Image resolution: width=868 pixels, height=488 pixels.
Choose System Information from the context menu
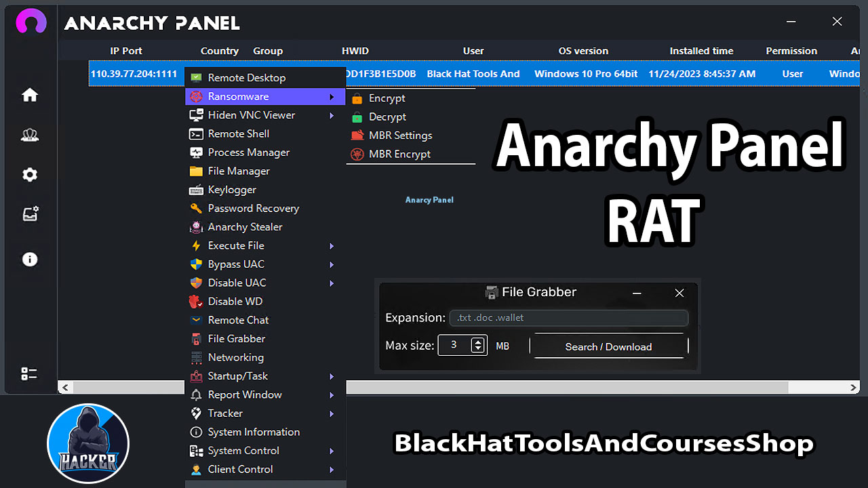(254, 432)
